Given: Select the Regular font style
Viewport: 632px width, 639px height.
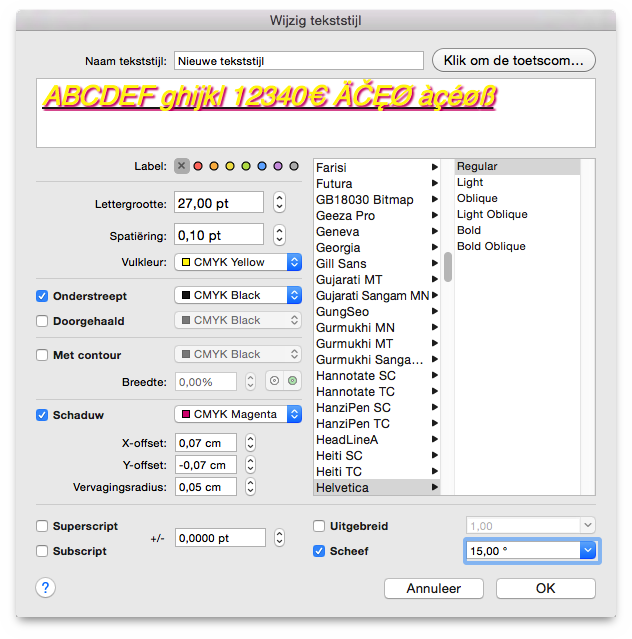Looking at the screenshot, I should (x=517, y=166).
